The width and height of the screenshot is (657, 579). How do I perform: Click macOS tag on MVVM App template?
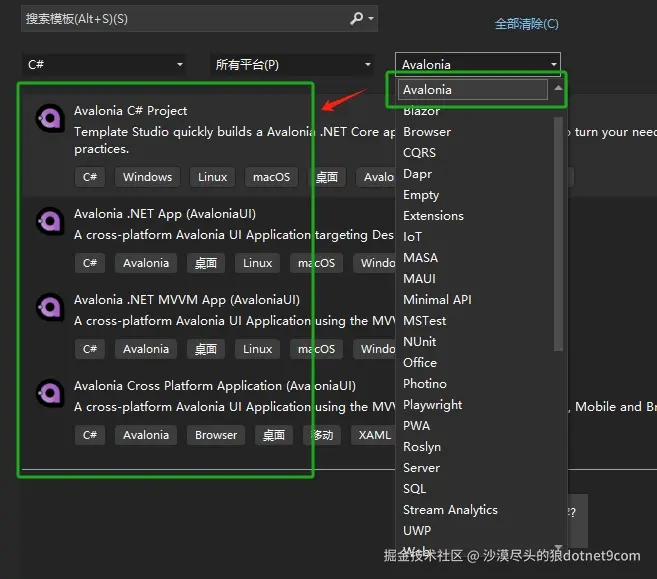pos(316,349)
